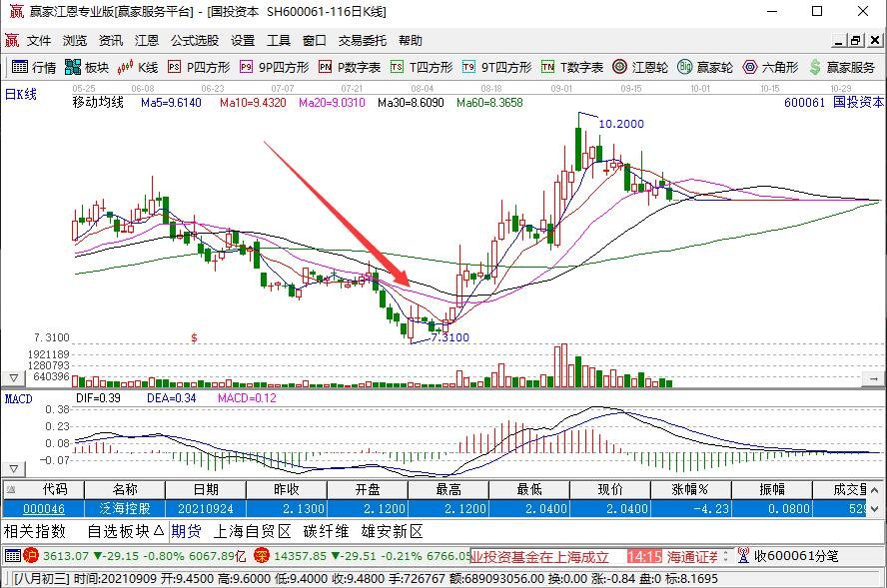Click the list's scrollbar up arrow

[x=875, y=489]
